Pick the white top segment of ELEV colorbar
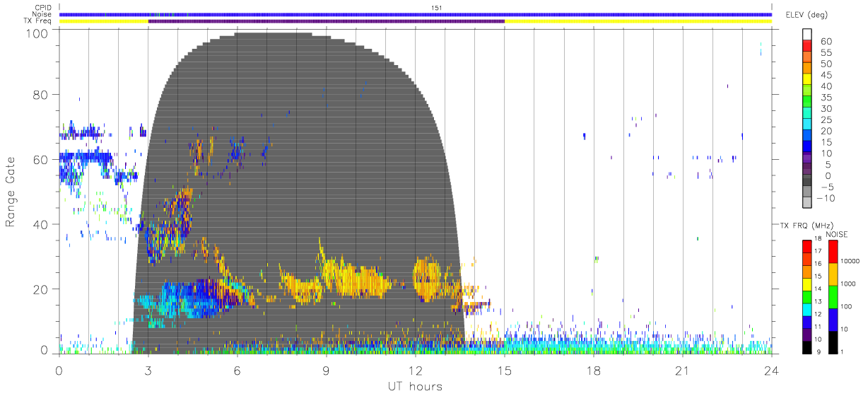868x401 pixels. (x=809, y=35)
